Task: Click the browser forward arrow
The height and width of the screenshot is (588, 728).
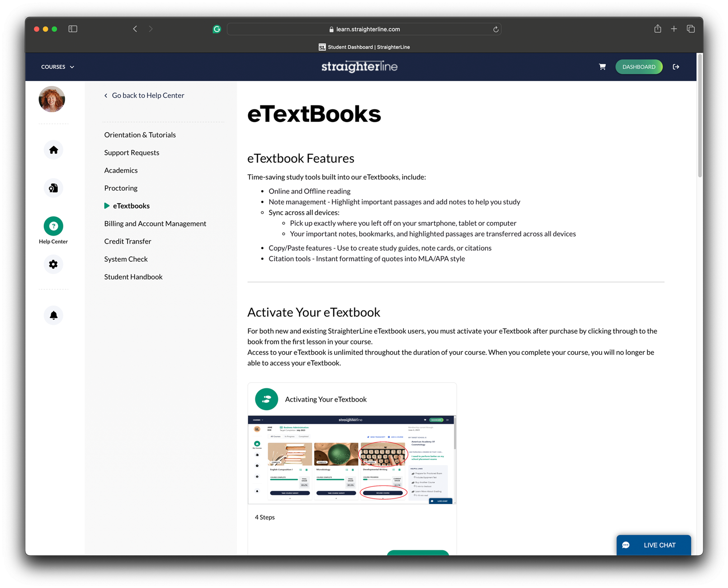Action: 151,29
